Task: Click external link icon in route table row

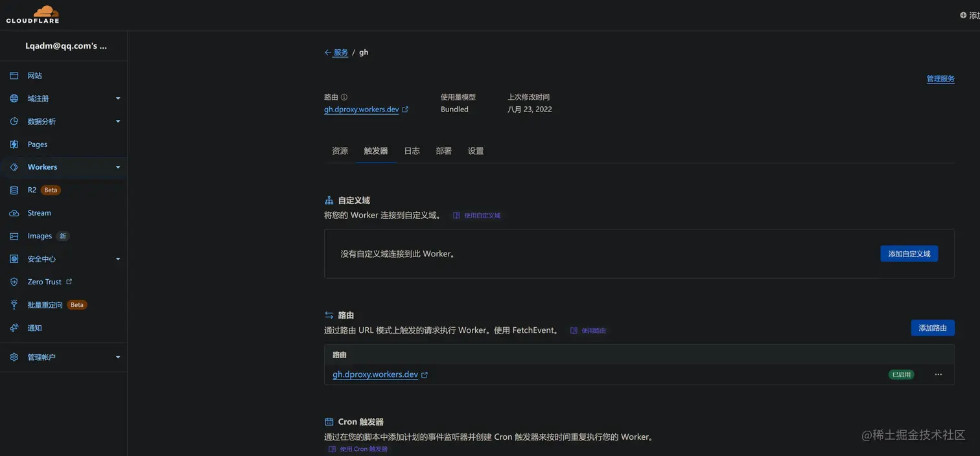Action: click(425, 375)
